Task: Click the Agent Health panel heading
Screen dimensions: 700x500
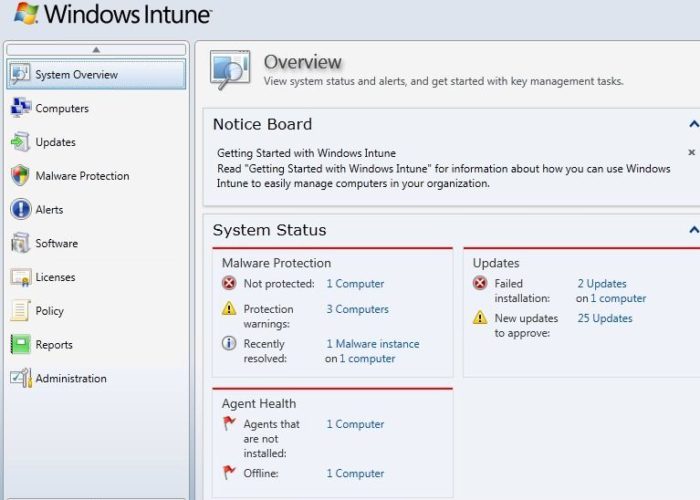Action: (x=259, y=404)
